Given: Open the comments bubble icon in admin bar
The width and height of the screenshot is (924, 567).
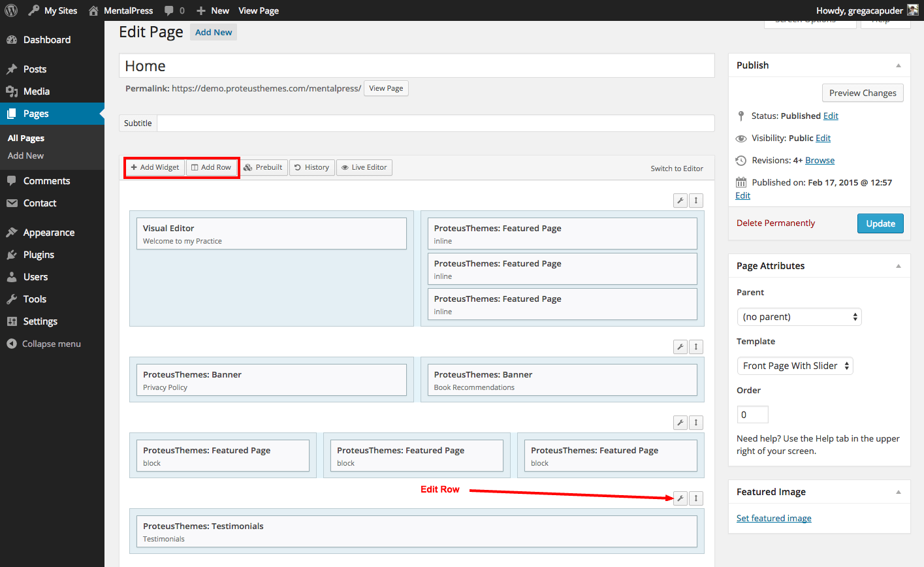Looking at the screenshot, I should [x=170, y=10].
